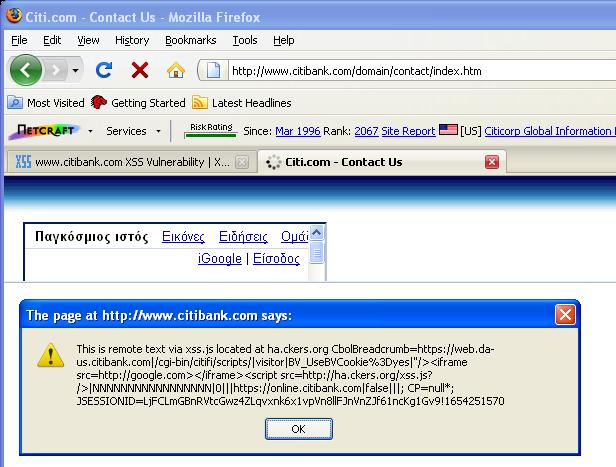Stop loading with the red X
Image resolution: width=616 pixels, height=467 pixels.
[139, 70]
